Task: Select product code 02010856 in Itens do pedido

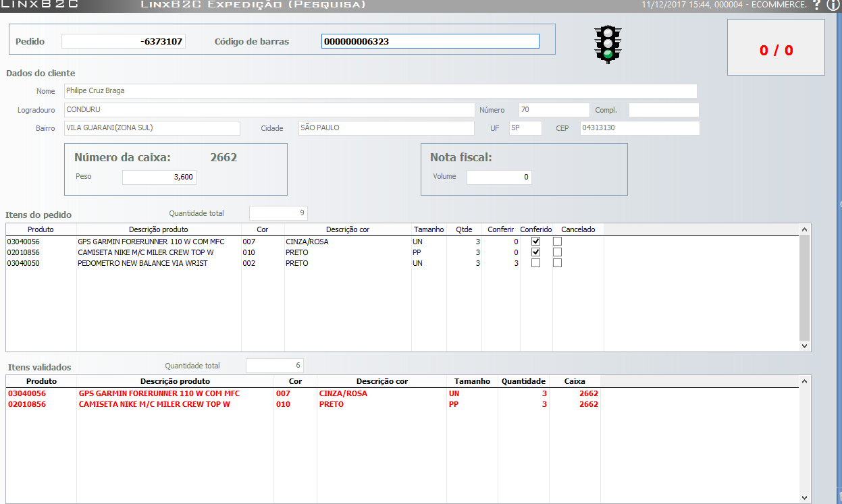Action: tap(24, 252)
